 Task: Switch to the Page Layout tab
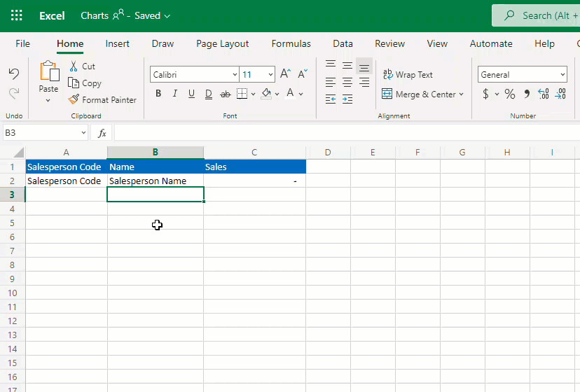222,43
